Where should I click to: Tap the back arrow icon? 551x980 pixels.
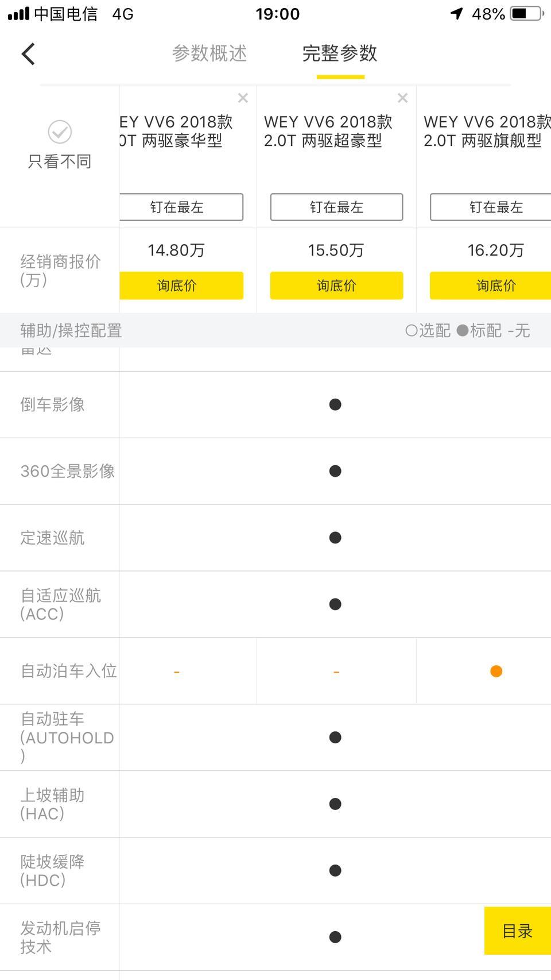point(28,54)
